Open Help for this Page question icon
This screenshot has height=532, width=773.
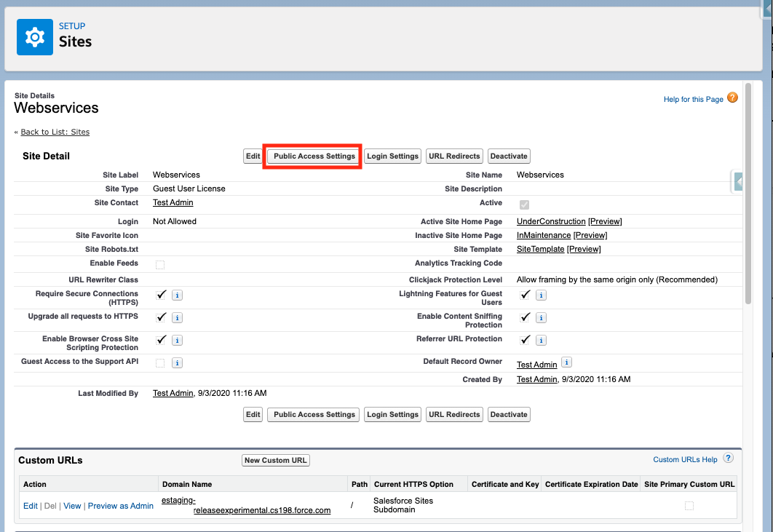click(732, 97)
